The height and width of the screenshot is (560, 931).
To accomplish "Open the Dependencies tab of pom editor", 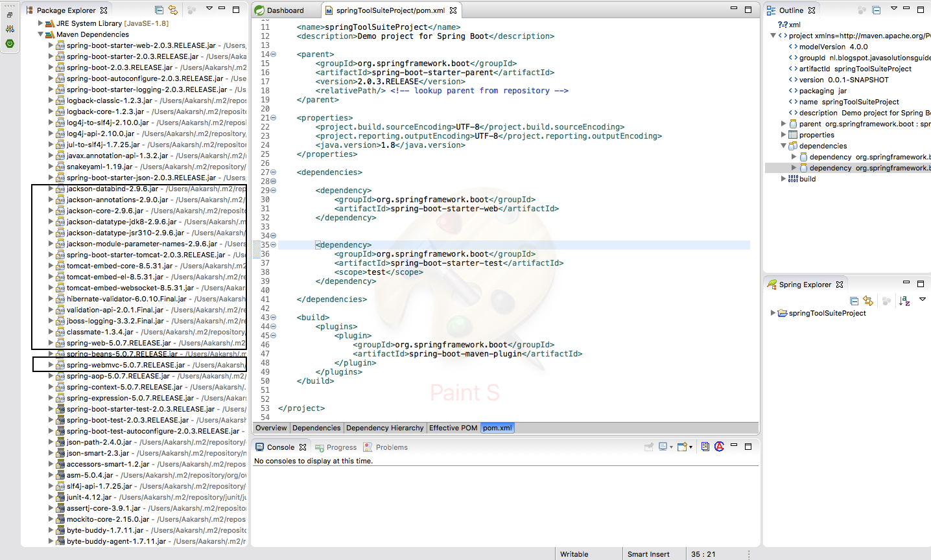I will coord(316,428).
